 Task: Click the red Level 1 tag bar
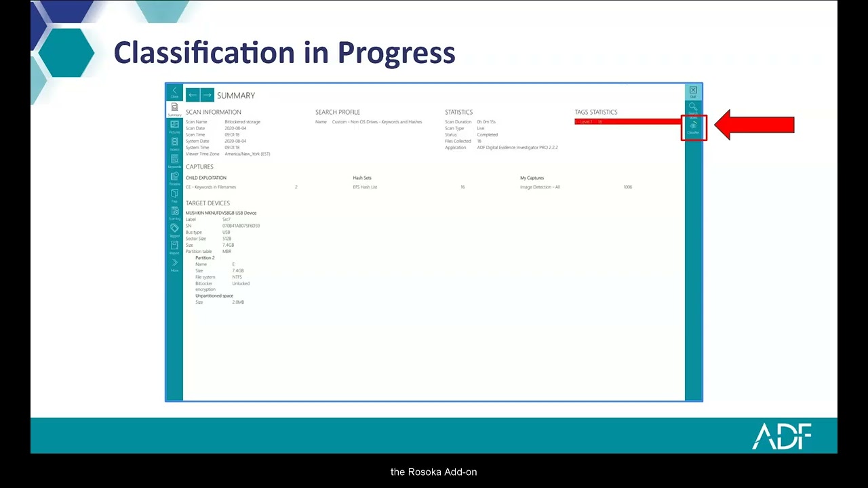(629, 122)
